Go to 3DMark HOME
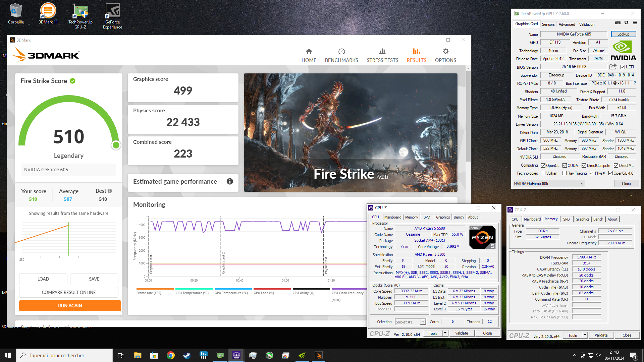This screenshot has height=362, width=644. point(309,56)
